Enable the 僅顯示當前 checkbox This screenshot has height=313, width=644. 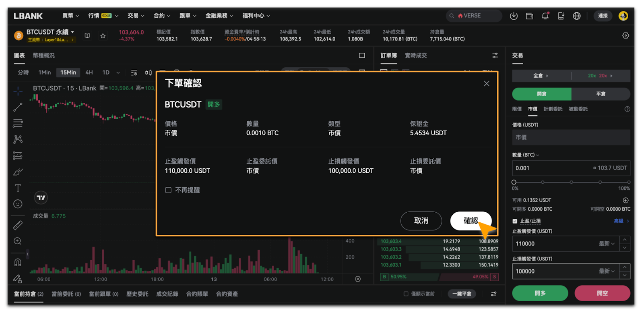[x=406, y=294]
